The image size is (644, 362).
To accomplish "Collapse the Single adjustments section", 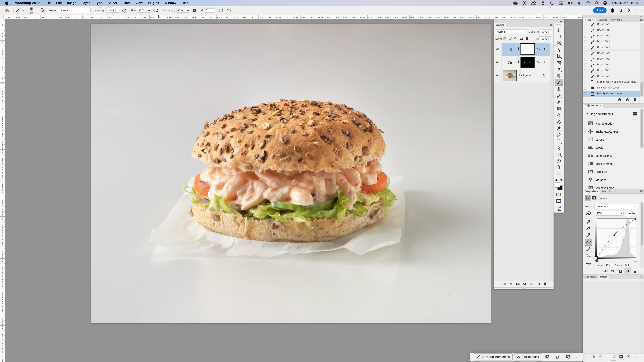I will [x=587, y=114].
